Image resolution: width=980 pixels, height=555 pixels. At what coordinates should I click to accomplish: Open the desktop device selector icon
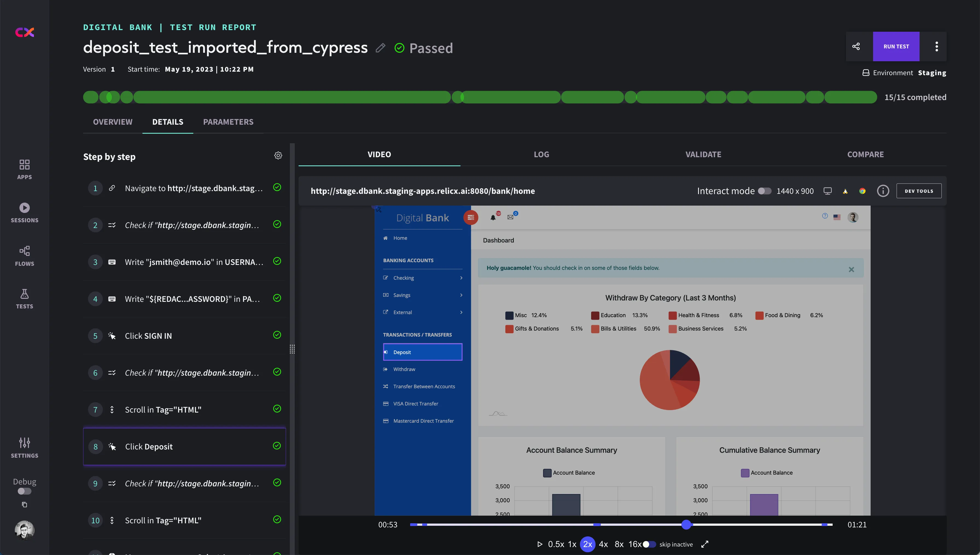click(x=827, y=191)
